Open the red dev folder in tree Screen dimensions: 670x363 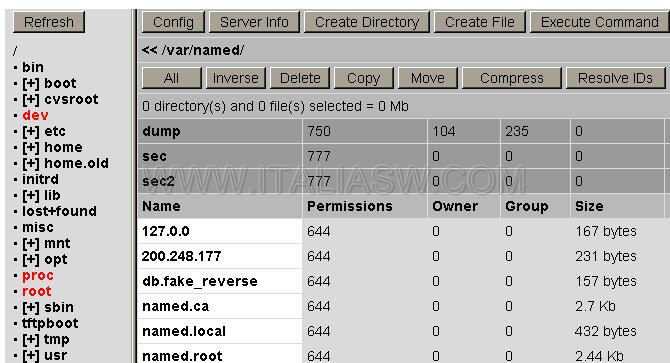coord(35,115)
